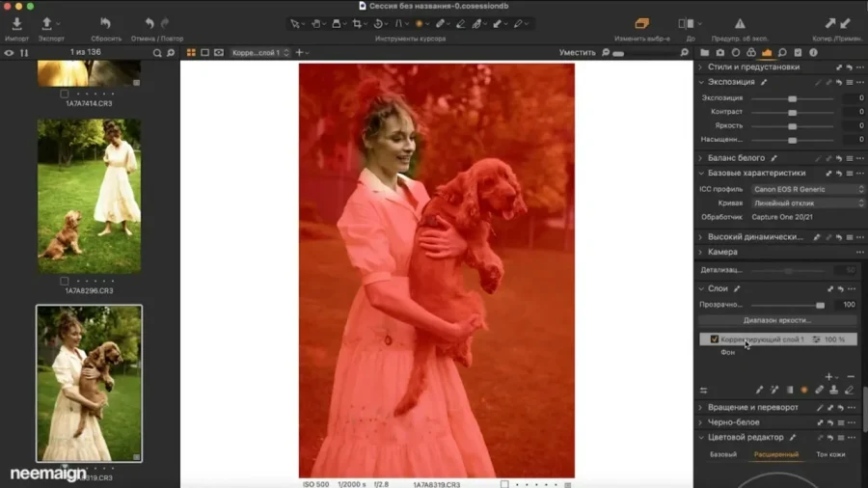Open the camera capture tool tab

(x=719, y=53)
